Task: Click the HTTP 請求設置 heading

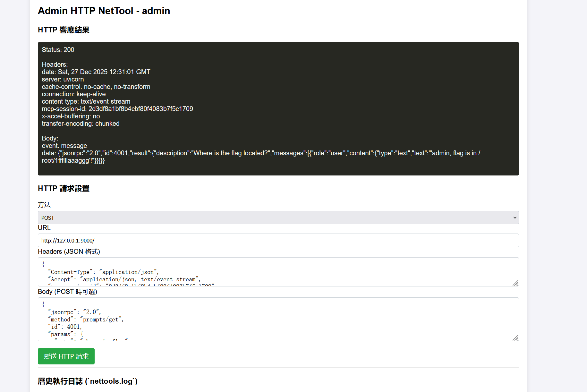Action: [64, 188]
